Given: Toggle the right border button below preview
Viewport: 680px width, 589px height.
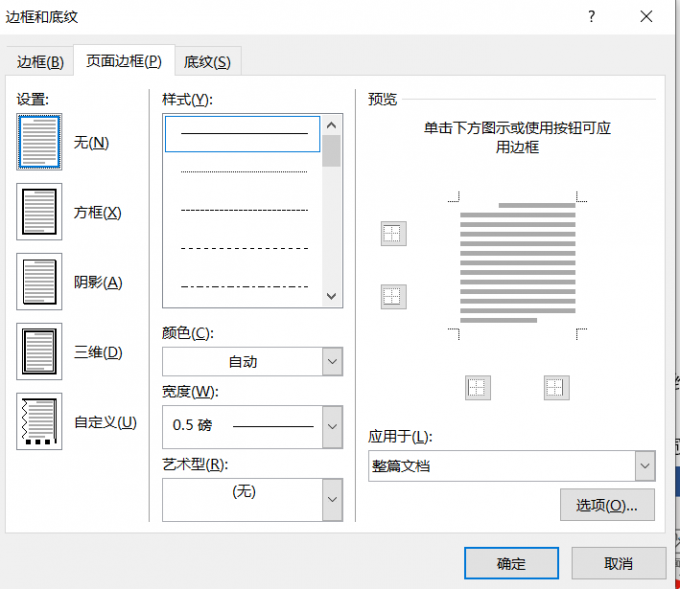Looking at the screenshot, I should 557,388.
